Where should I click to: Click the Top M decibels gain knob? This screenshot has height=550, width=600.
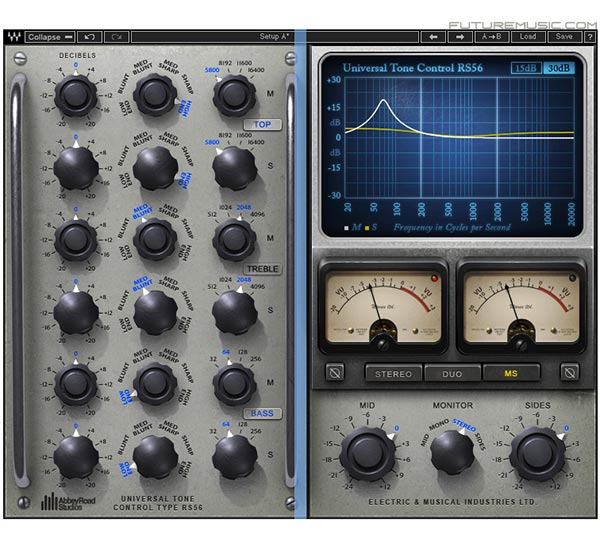click(76, 95)
